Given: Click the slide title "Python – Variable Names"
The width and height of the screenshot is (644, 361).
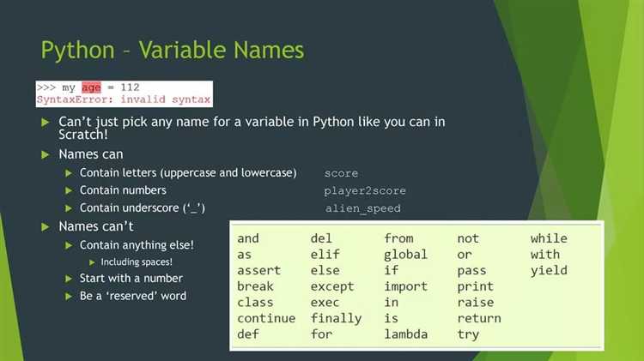Looking at the screenshot, I should click(x=173, y=50).
